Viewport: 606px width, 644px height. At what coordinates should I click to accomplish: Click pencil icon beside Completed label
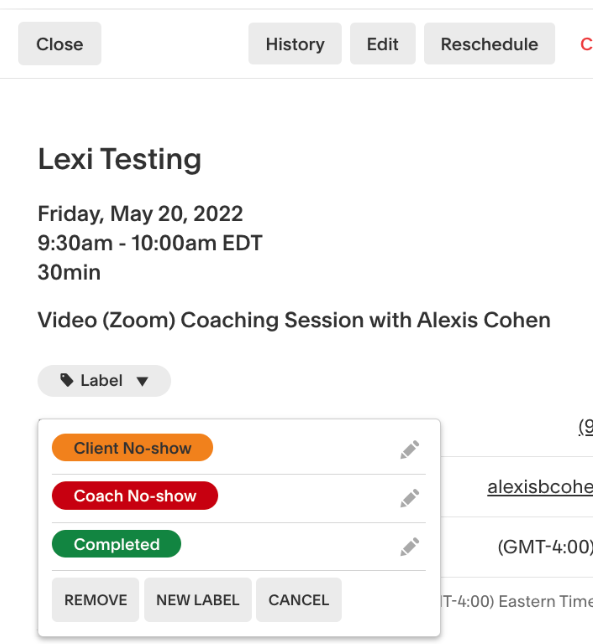[410, 546]
